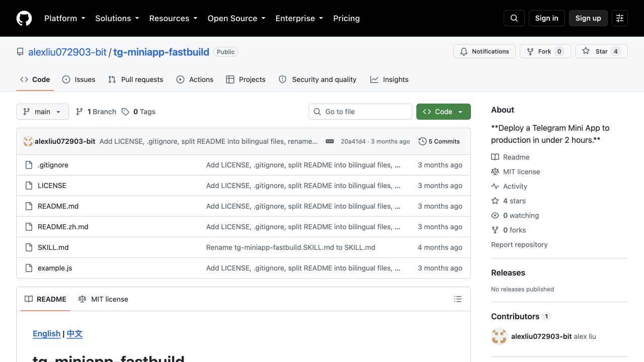
Task: Open the 5 Commits history link
Action: point(439,141)
